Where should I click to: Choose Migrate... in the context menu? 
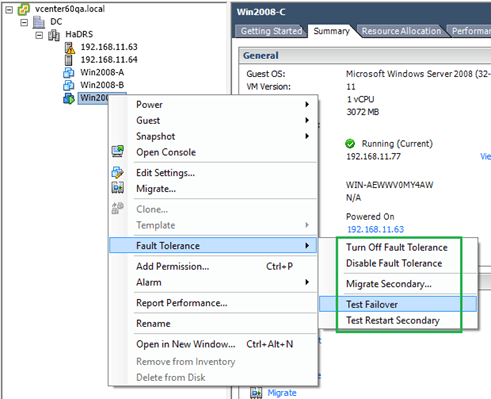coord(213,189)
